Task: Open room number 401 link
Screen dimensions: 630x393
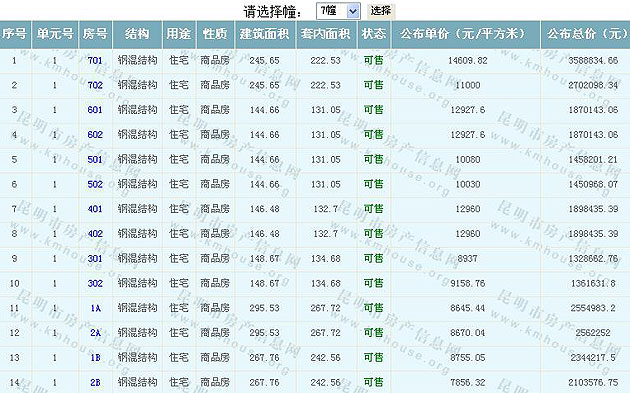Action: (x=95, y=209)
